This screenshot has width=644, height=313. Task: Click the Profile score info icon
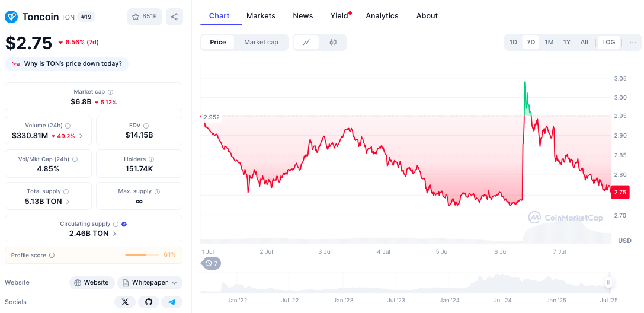(52, 255)
